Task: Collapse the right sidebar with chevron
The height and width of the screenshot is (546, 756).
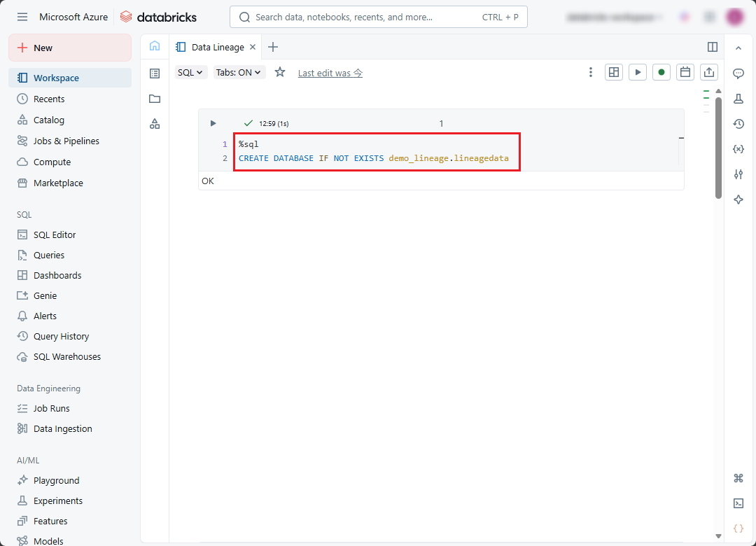Action: pos(738,48)
